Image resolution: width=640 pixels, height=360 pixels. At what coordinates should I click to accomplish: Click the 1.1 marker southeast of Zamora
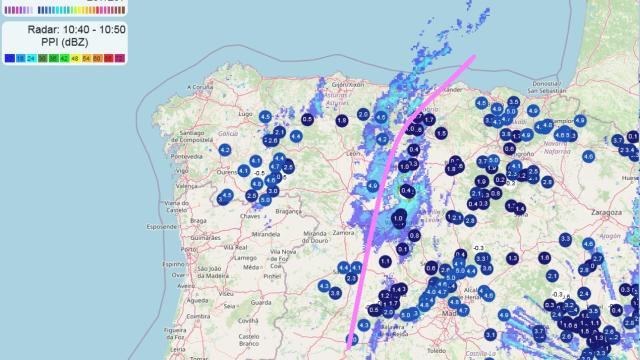click(385, 261)
